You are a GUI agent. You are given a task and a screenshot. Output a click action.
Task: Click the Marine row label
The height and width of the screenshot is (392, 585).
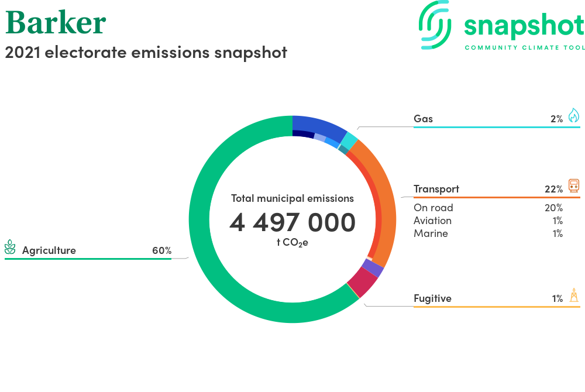point(431,233)
